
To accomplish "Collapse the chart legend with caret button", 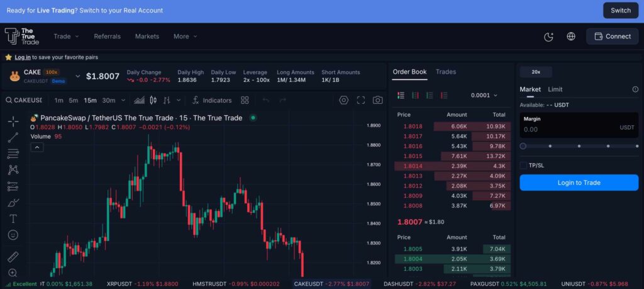I will coord(37,147).
